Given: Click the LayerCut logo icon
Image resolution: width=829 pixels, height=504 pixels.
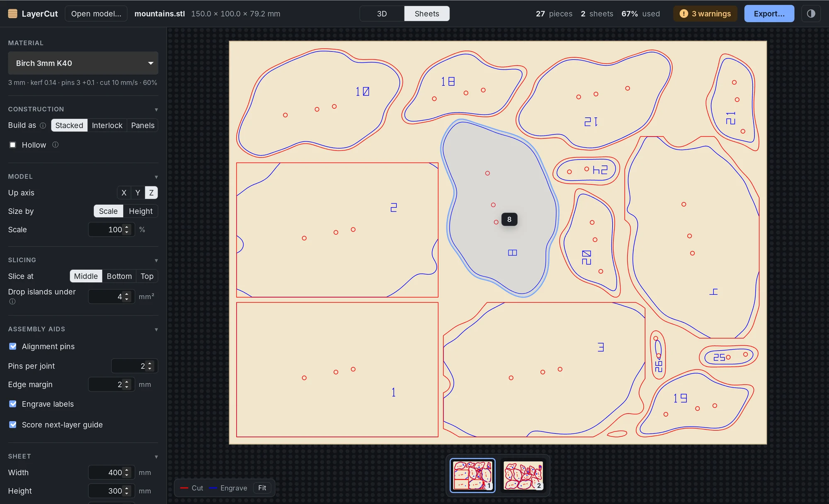Looking at the screenshot, I should [x=13, y=14].
